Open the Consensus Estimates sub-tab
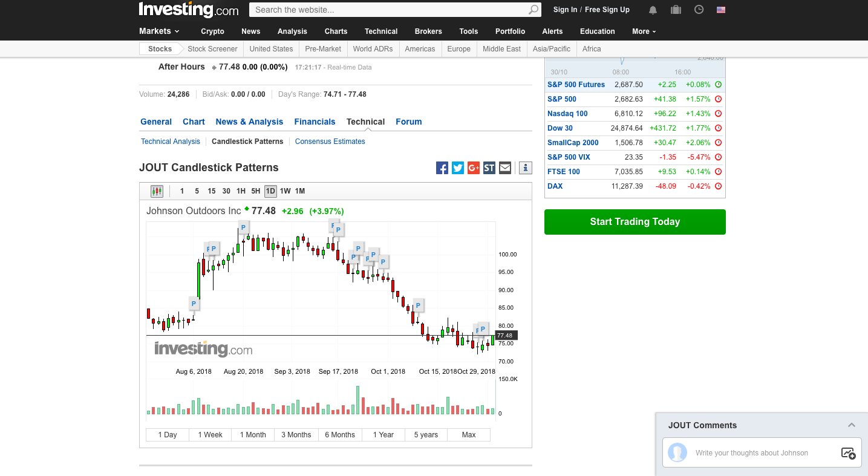868x476 pixels. coord(330,142)
